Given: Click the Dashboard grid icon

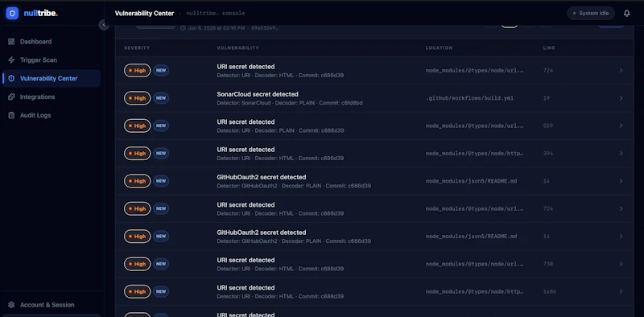Looking at the screenshot, I should click(11, 42).
